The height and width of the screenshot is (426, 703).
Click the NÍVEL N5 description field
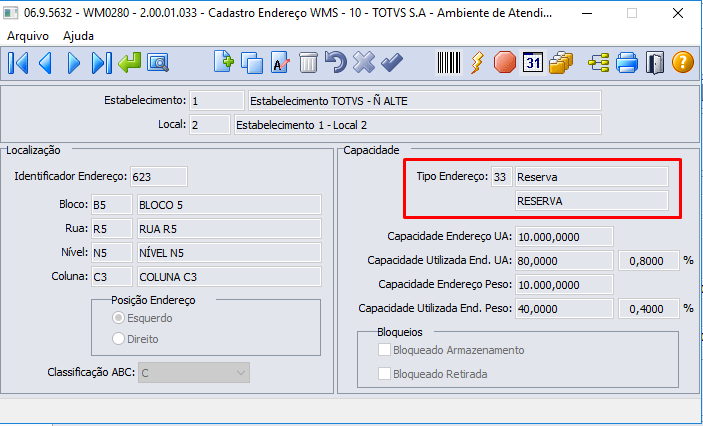[229, 253]
